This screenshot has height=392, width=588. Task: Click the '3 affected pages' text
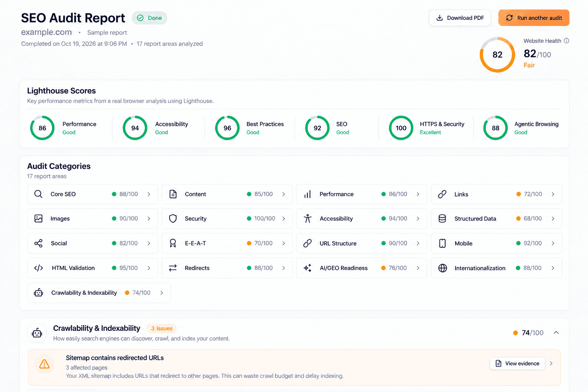(87, 367)
